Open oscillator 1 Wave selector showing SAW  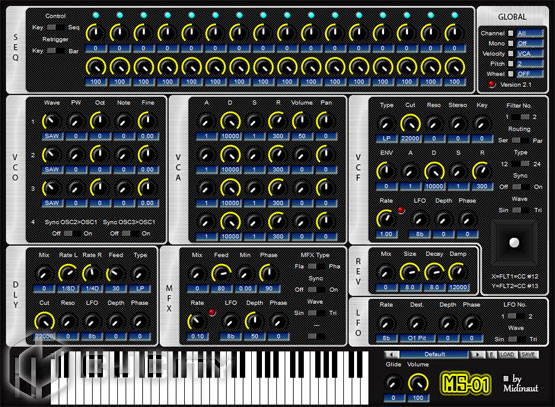[x=52, y=136]
